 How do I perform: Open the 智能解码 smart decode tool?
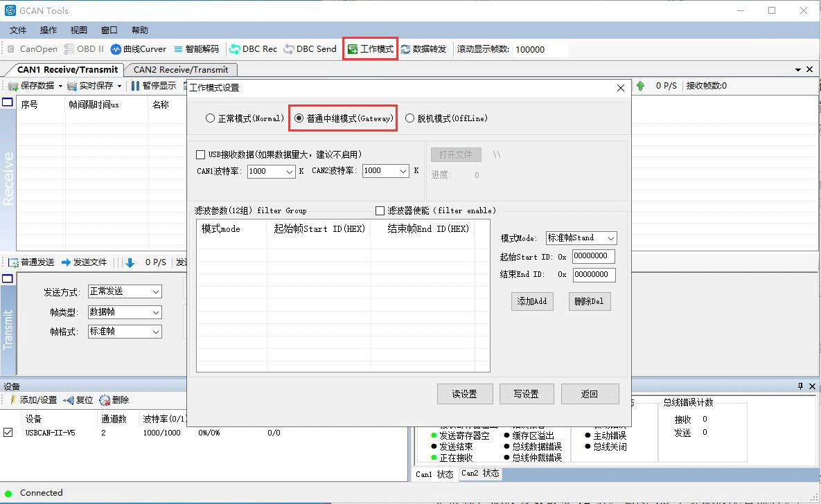coord(196,49)
